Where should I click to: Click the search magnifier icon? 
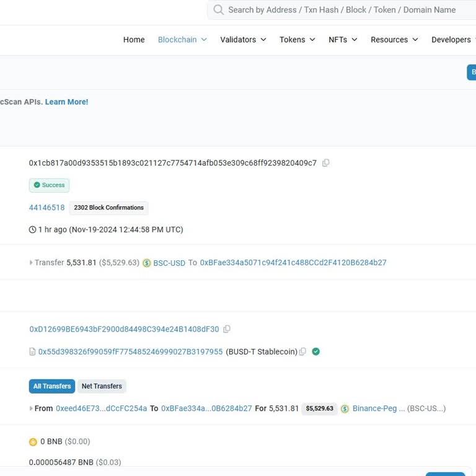tap(218, 10)
